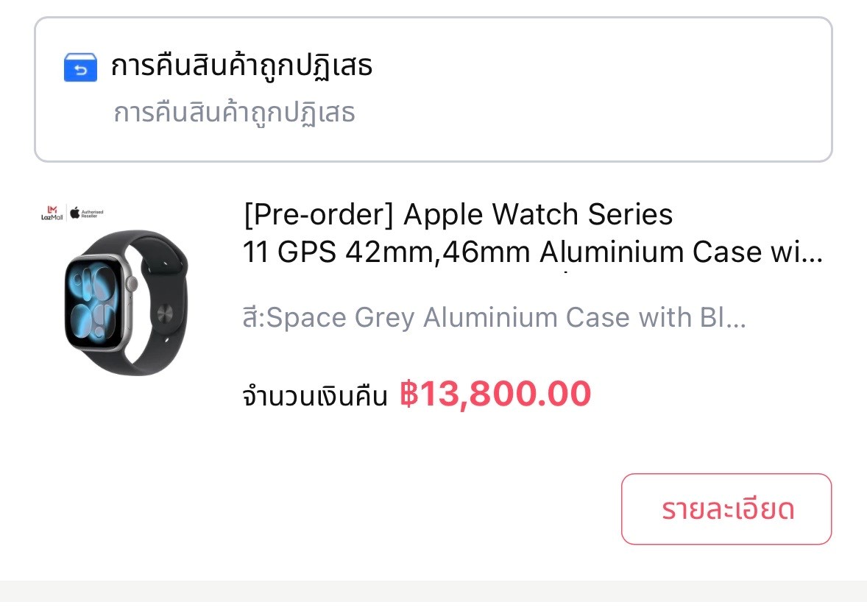This screenshot has width=867, height=616.
Task: Open the รายละเอียด details button
Action: point(726,509)
